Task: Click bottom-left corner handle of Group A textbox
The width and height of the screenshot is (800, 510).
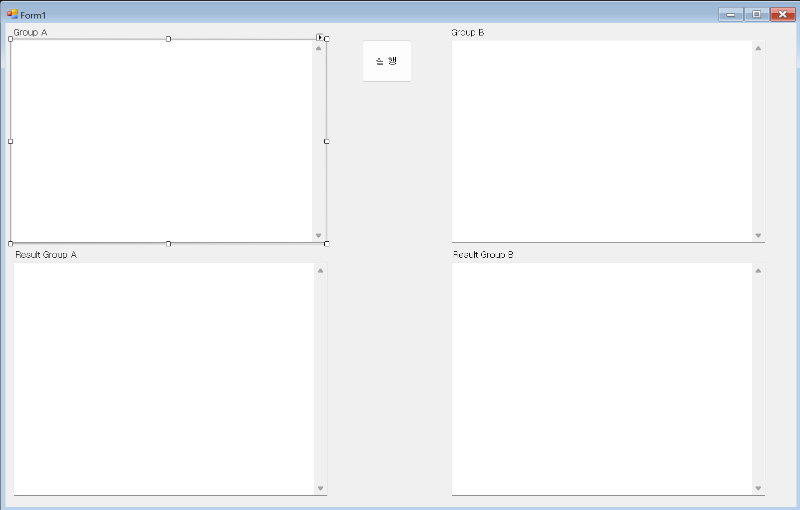Action: 10,244
